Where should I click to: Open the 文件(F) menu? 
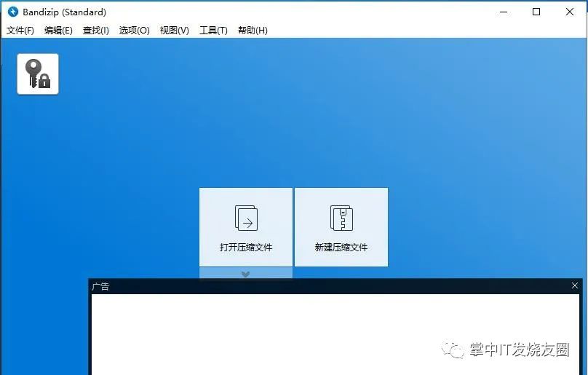pyautogui.click(x=20, y=31)
